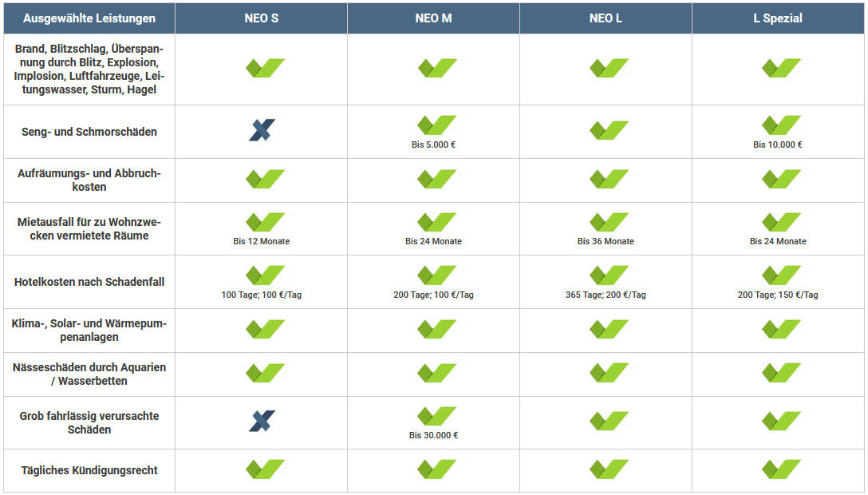This screenshot has height=495, width=868.
Task: Click NEO S checkmark for Tägliches Kündigungsrecht
Action: click(265, 469)
